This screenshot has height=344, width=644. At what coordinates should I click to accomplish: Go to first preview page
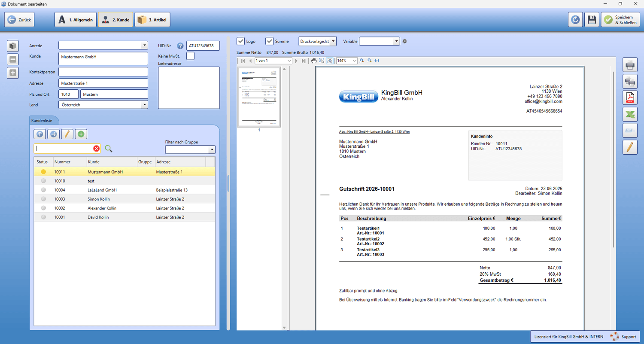[243, 61]
